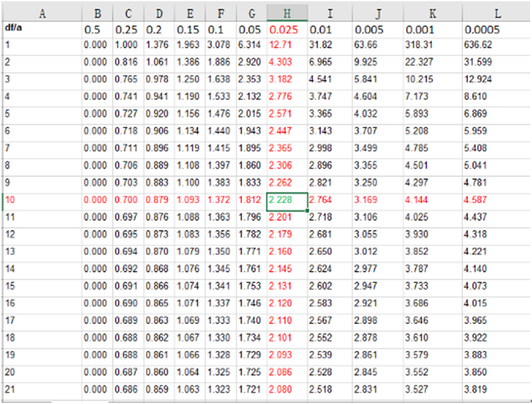This screenshot has width=532, height=404.
Task: Select the active cell showing 2.228
Action: (x=287, y=201)
